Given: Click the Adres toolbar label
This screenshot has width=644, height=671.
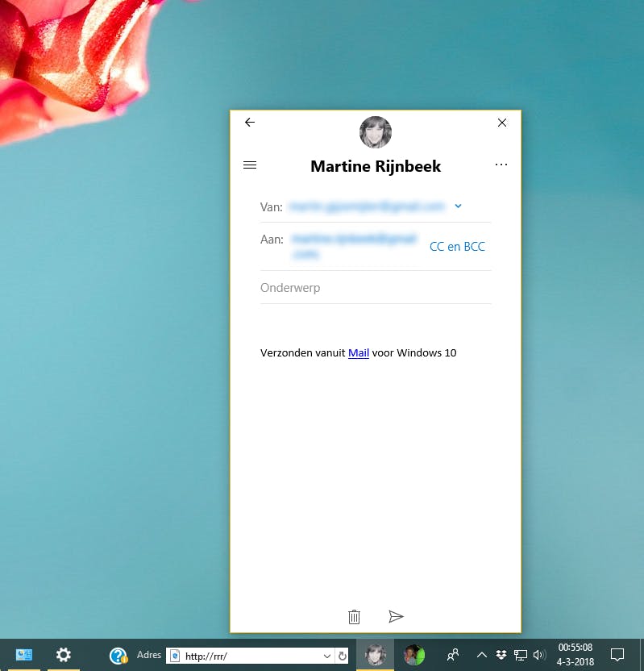Looking at the screenshot, I should [x=149, y=655].
